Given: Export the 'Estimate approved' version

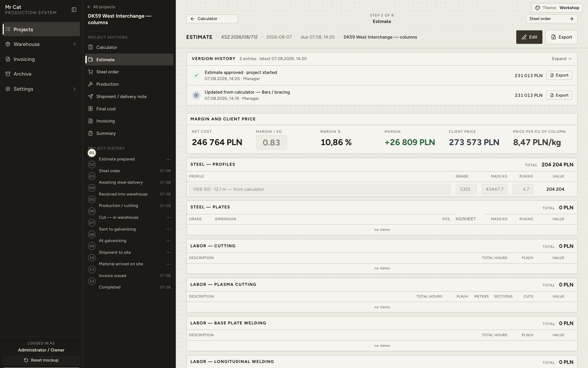Looking at the screenshot, I should point(559,75).
